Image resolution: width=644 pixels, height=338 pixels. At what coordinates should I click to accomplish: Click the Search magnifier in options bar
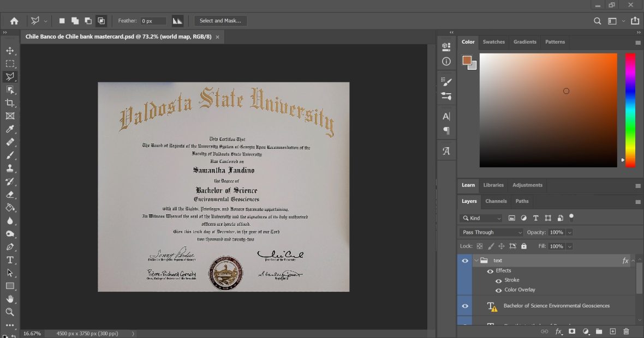(x=597, y=21)
